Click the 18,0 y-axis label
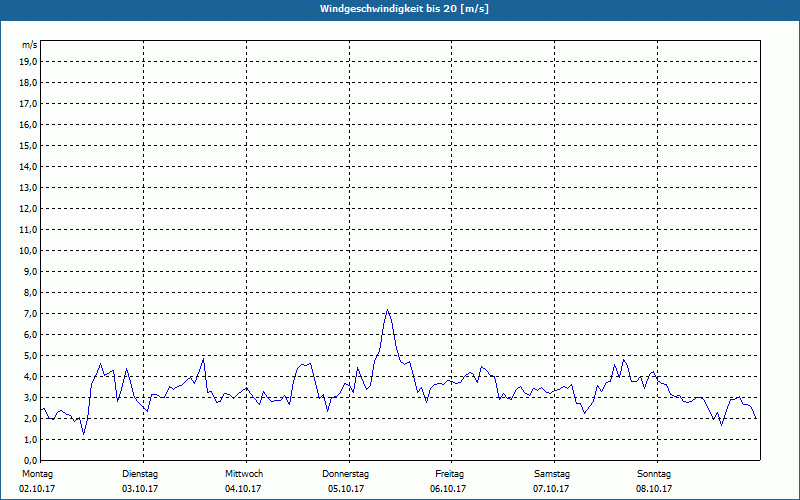800x500 pixels. click(29, 83)
